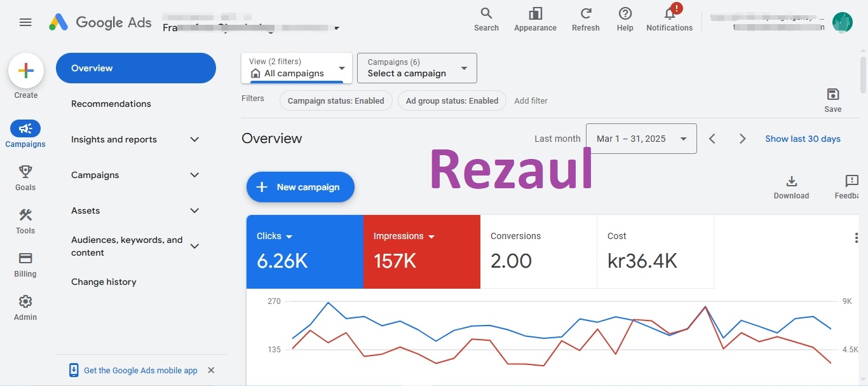
Task: Save the current view
Action: [833, 100]
